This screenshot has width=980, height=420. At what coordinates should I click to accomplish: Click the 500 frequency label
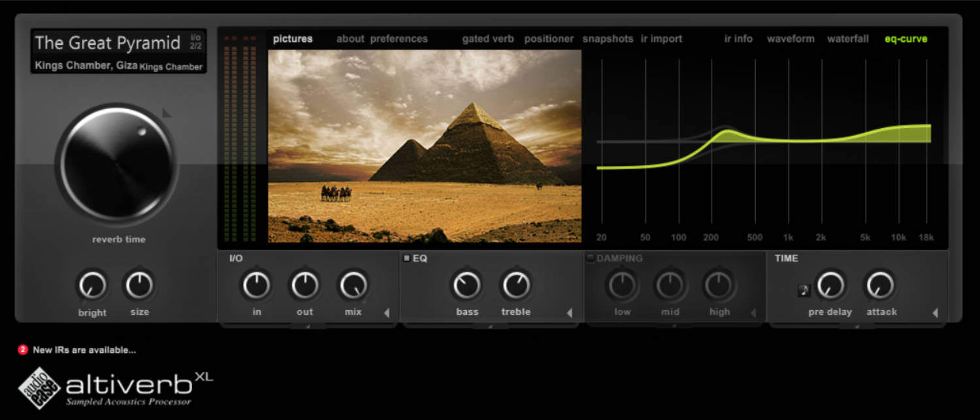[x=755, y=238]
